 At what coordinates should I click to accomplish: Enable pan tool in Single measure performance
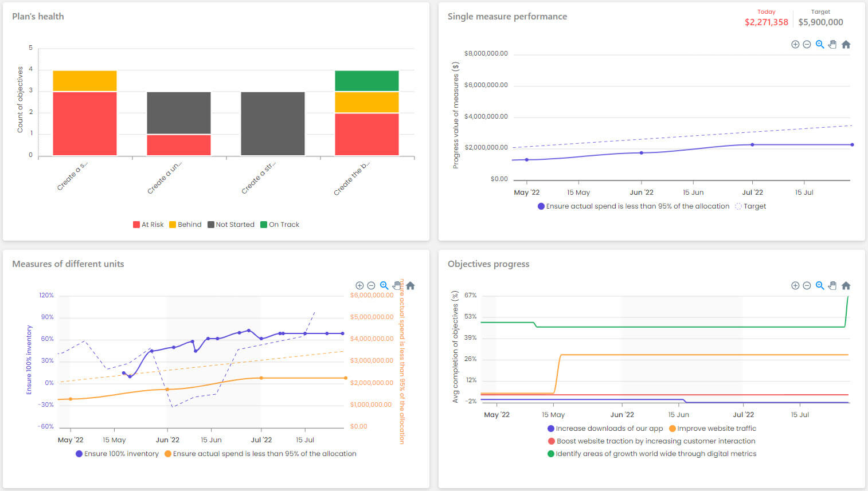click(832, 45)
